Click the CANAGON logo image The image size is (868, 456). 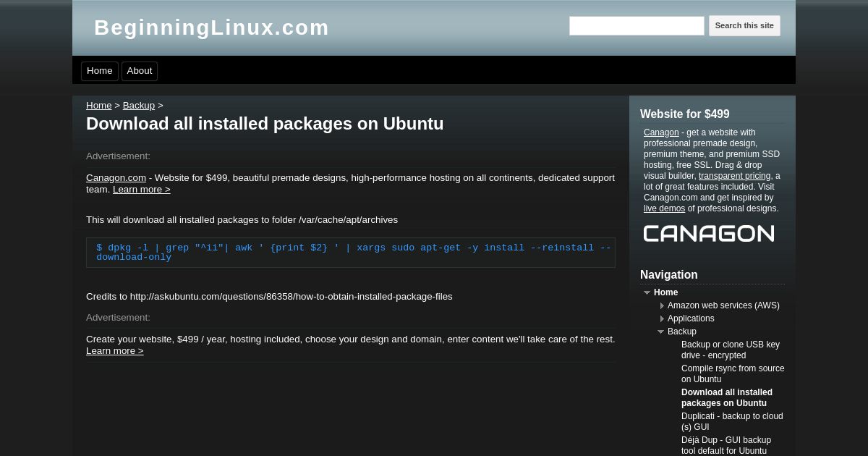(709, 233)
